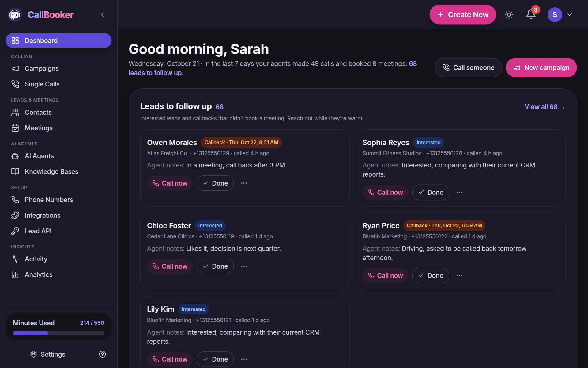The width and height of the screenshot is (588, 368).
Task: Open the user account avatar S
Action: pos(555,15)
